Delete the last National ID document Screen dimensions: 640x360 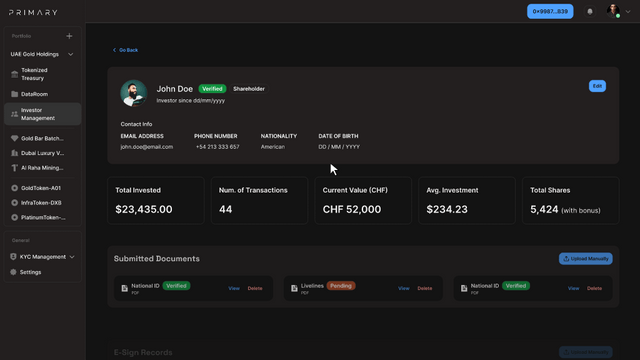594,288
